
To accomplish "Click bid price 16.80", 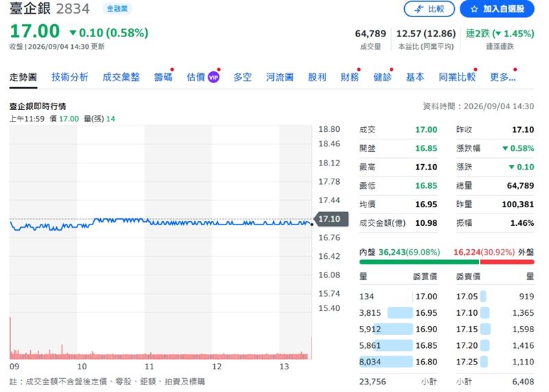I will point(426,362).
